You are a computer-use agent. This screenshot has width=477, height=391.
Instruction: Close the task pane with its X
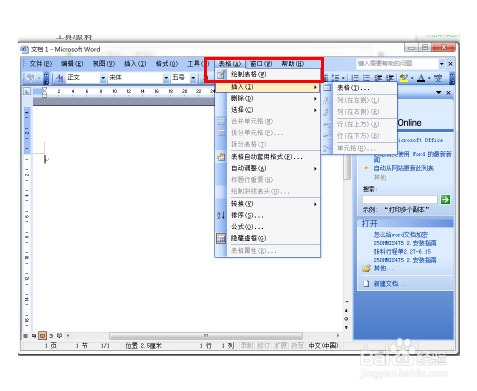point(449,92)
